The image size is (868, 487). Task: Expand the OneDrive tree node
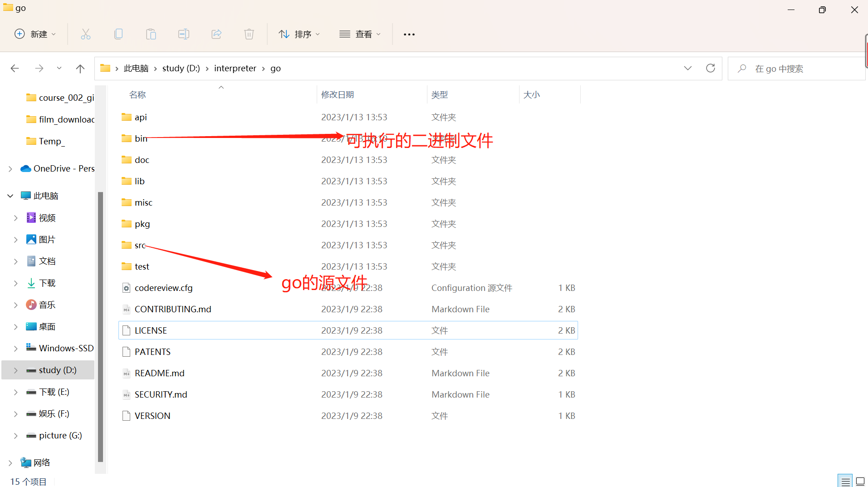(x=10, y=169)
